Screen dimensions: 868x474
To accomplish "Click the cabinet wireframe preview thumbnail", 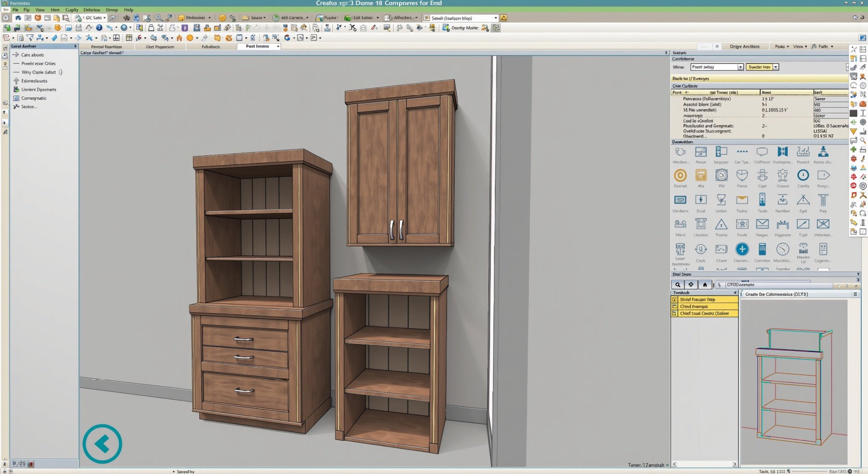I will pyautogui.click(x=794, y=382).
